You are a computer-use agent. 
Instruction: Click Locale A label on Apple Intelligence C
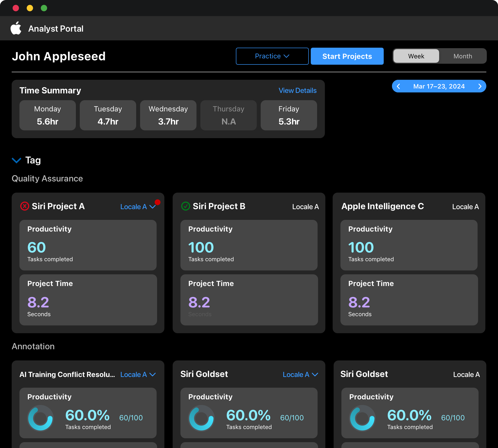pos(465,207)
